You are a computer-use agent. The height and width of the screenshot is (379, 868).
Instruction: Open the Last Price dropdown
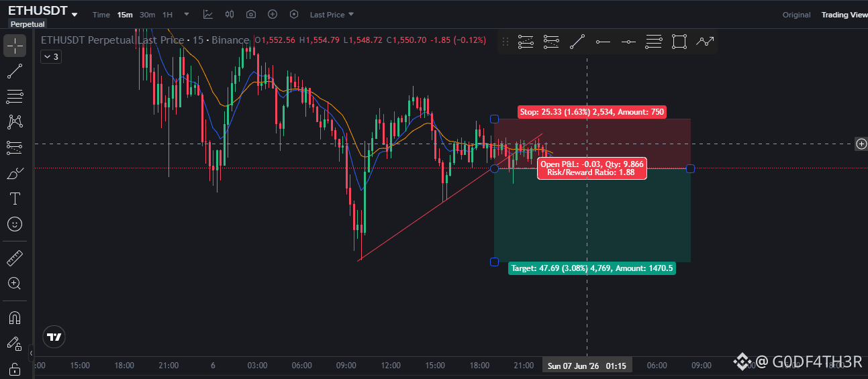332,15
